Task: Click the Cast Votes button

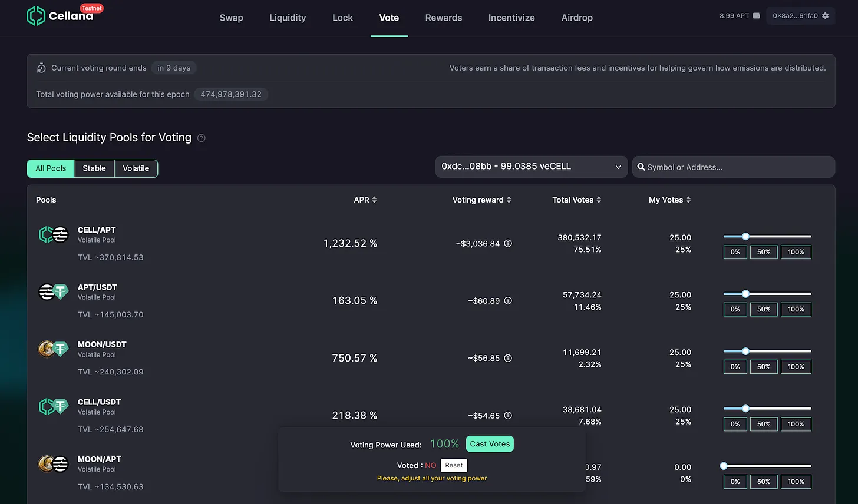Action: (x=490, y=444)
